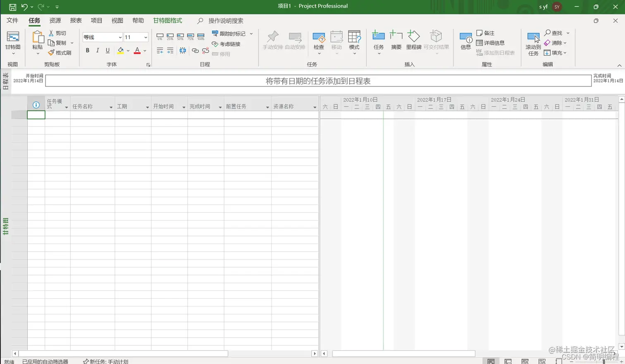Click the Respect Links (考虑链接) icon
The height and width of the screenshot is (364, 625).
(215, 44)
